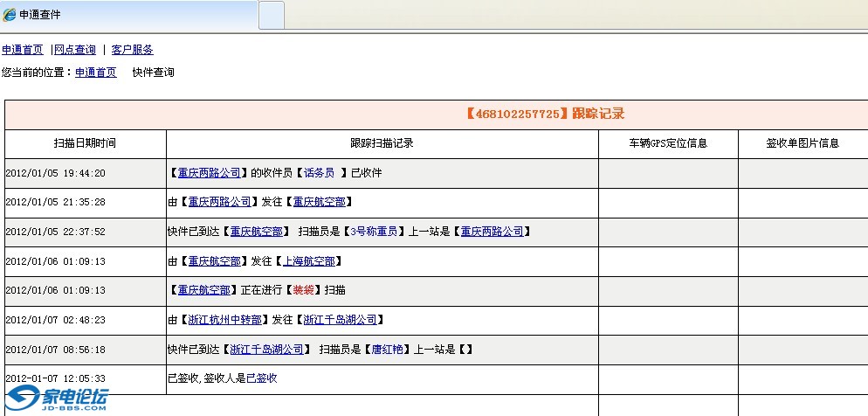This screenshot has width=868, height=416.
Task: Click the IE icon on the 申通查件 tab
Action: coord(10,15)
